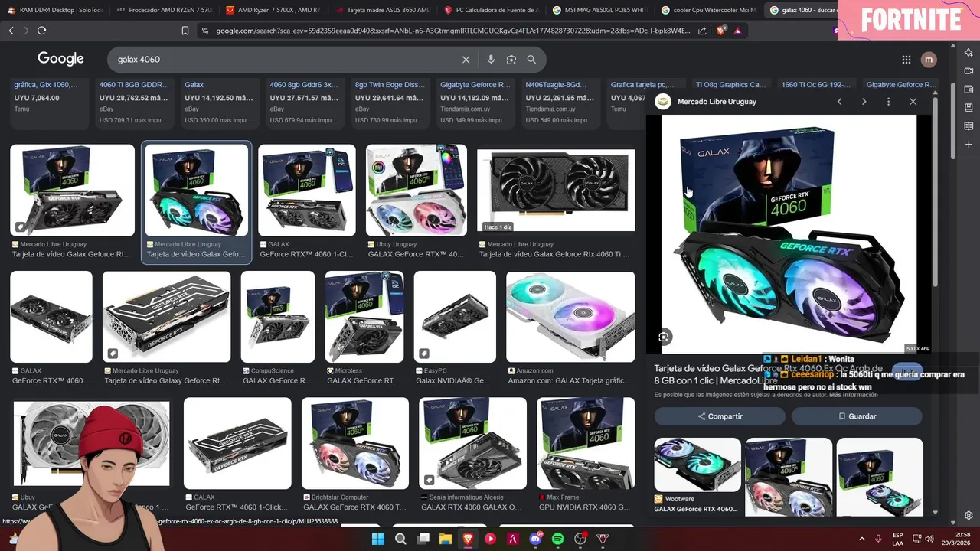
Task: Open the Wootware related image thumbnail
Action: [x=697, y=465]
